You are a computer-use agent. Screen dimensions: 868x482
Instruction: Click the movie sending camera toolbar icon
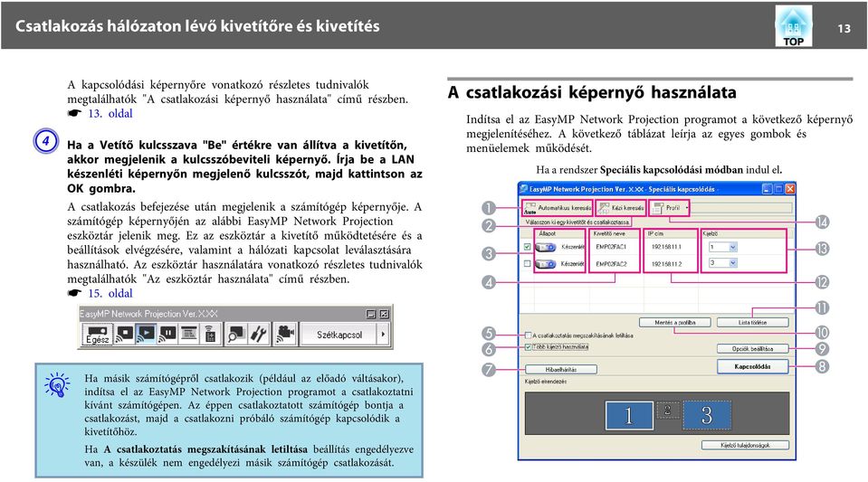tap(285, 334)
